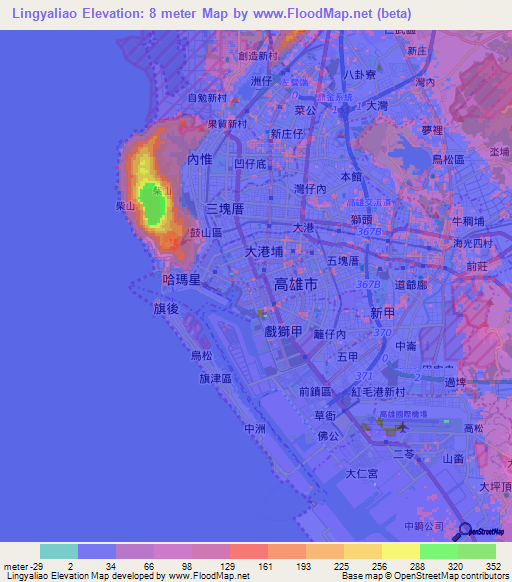Click the 高松 map label
512x582 pixels.
pos(474,429)
